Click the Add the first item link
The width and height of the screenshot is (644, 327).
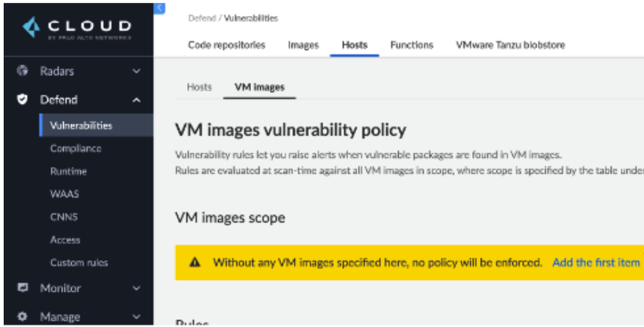[x=596, y=263]
